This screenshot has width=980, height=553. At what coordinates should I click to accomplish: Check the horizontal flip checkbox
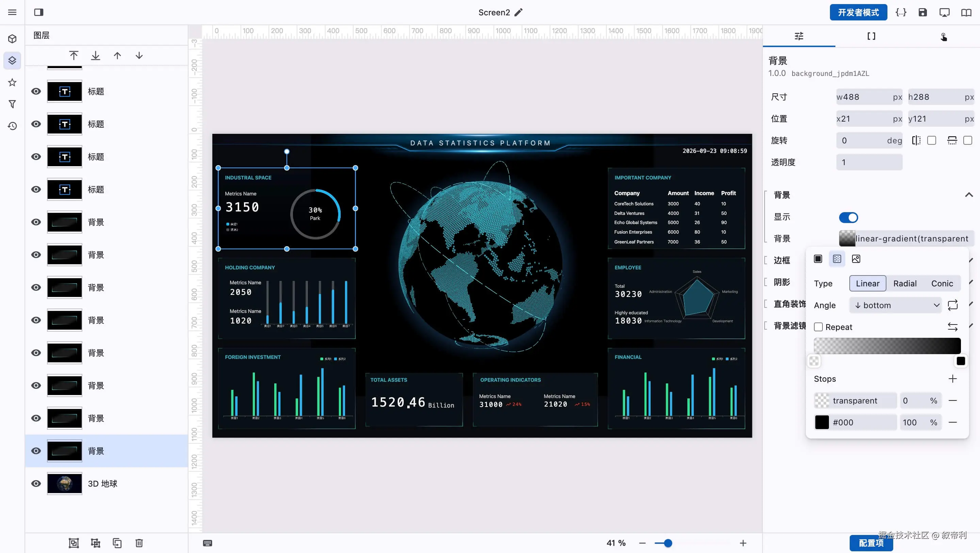pos(932,140)
